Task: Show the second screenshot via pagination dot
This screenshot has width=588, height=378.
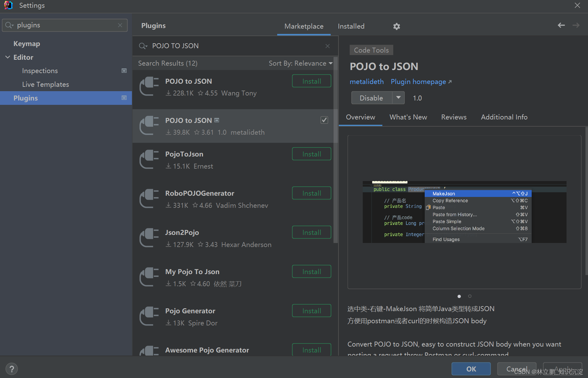Action: click(470, 296)
